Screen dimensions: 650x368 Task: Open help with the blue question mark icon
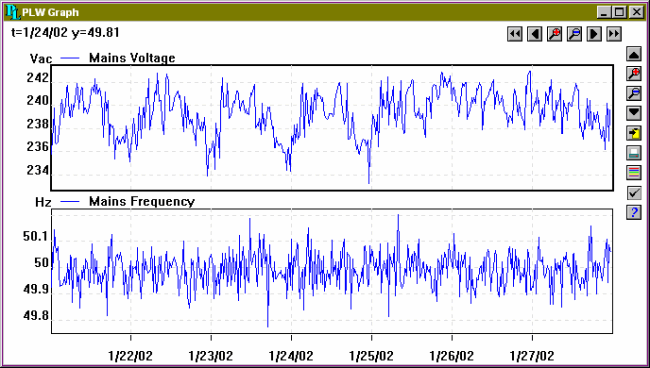(x=634, y=212)
